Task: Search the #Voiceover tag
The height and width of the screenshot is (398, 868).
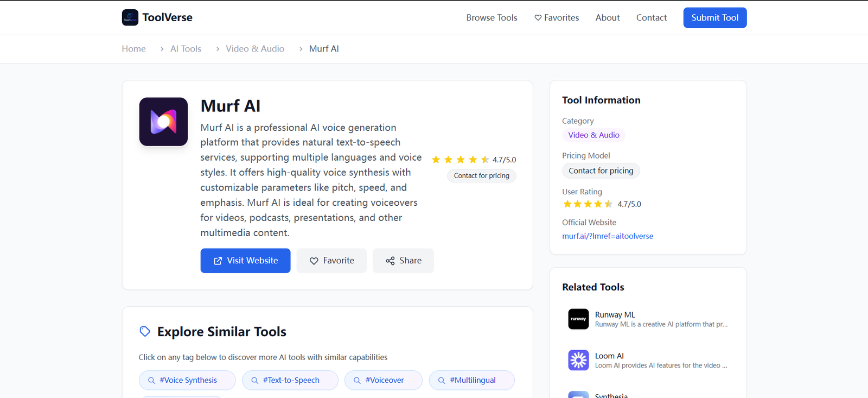Action: pyautogui.click(x=384, y=381)
